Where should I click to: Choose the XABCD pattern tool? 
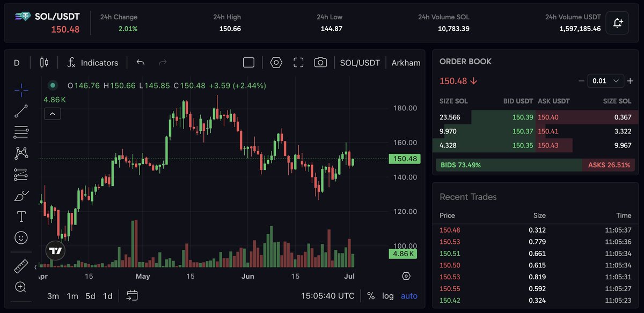coord(21,153)
